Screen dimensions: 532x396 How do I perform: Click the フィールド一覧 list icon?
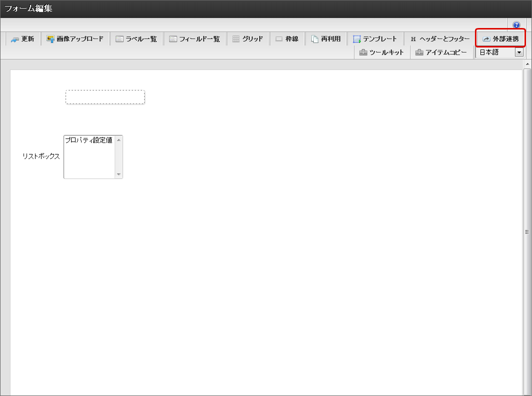click(x=173, y=39)
